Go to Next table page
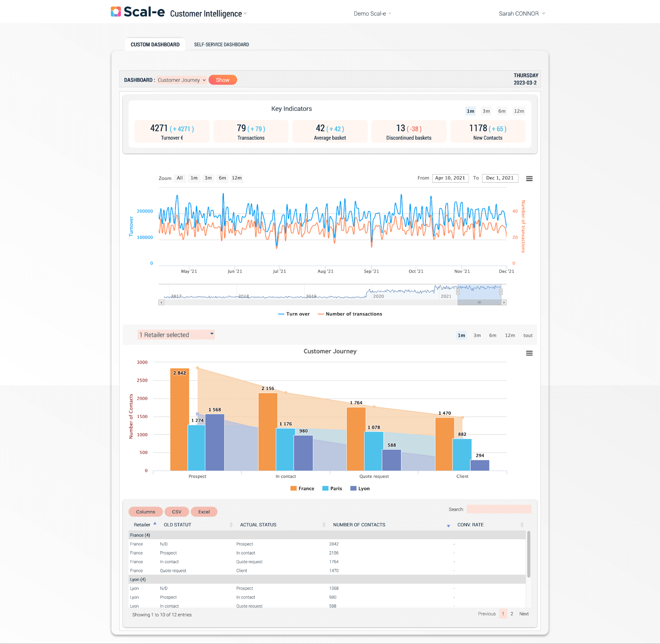The width and height of the screenshot is (660, 644). 524,614
